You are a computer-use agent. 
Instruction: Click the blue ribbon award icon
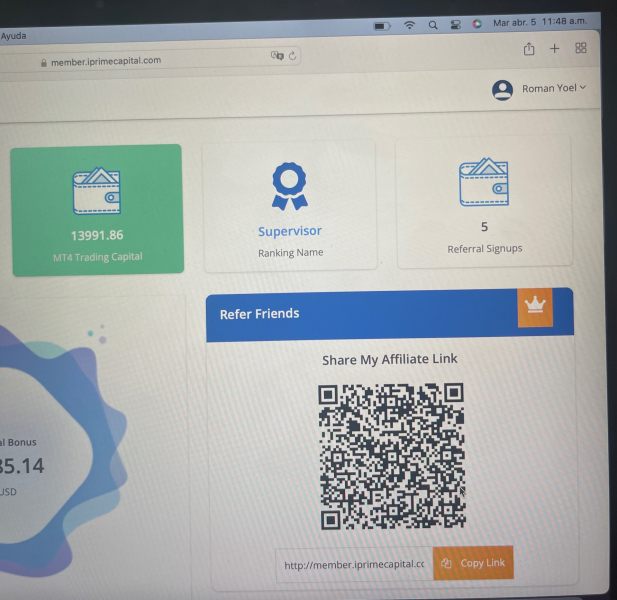(x=290, y=186)
